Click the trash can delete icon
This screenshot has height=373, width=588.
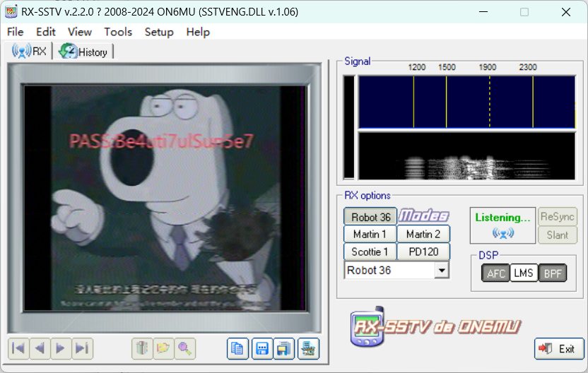(x=142, y=349)
